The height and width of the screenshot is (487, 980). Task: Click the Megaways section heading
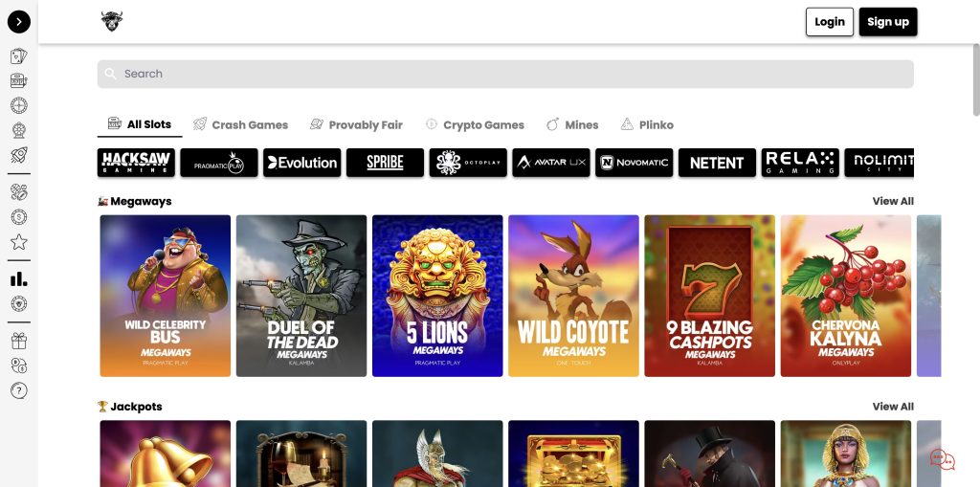coord(134,201)
